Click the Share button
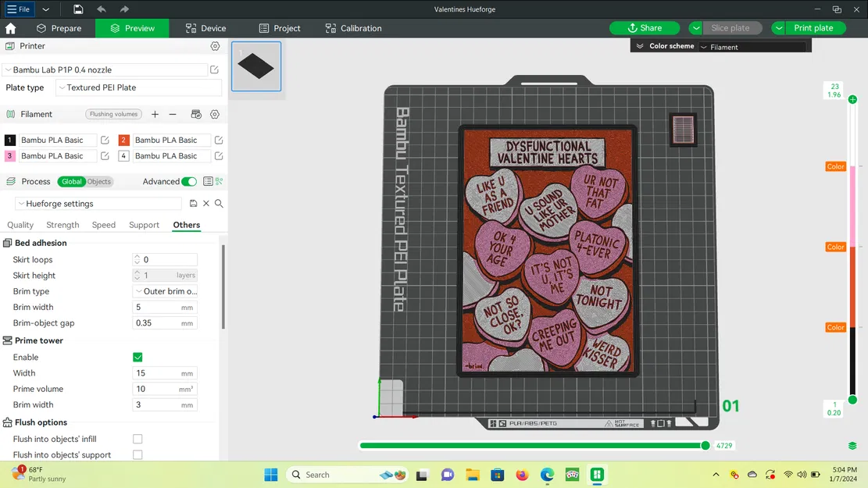 tap(645, 27)
